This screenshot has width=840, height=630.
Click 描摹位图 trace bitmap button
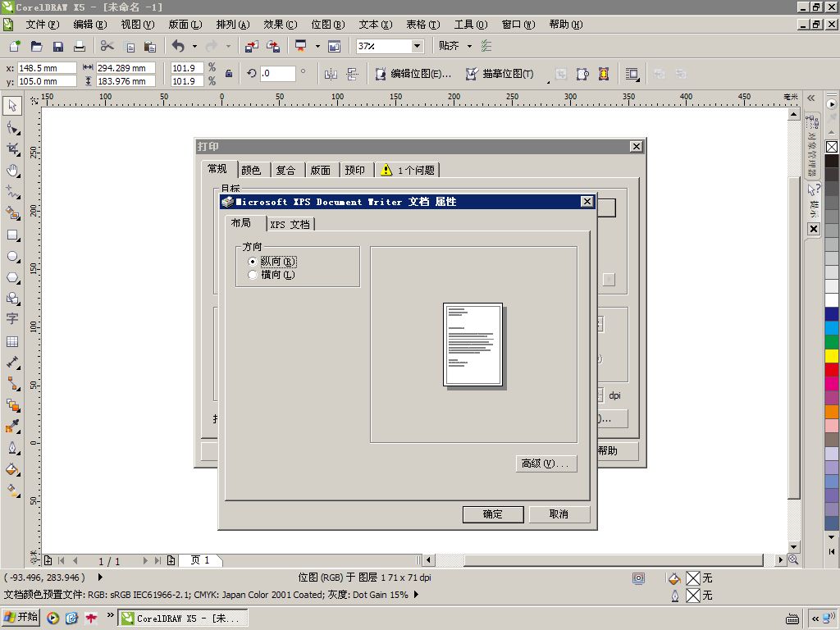pos(500,74)
